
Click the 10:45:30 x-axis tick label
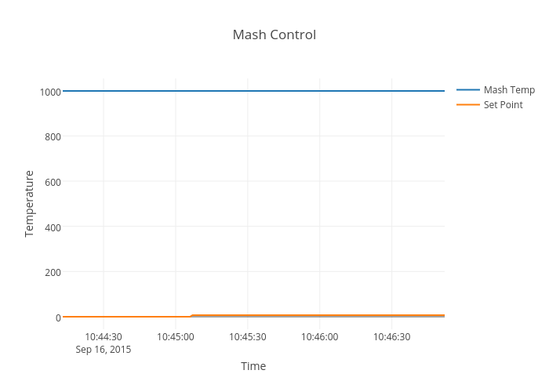(248, 337)
